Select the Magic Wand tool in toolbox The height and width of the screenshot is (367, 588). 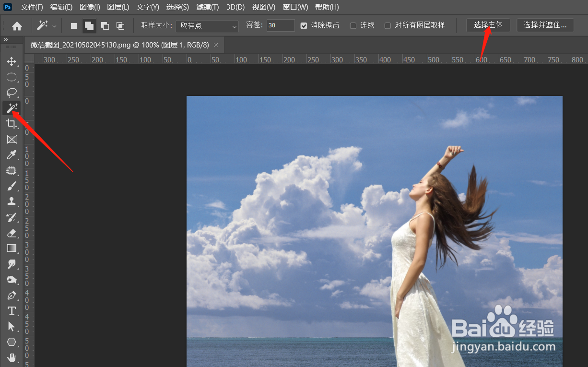click(12, 108)
